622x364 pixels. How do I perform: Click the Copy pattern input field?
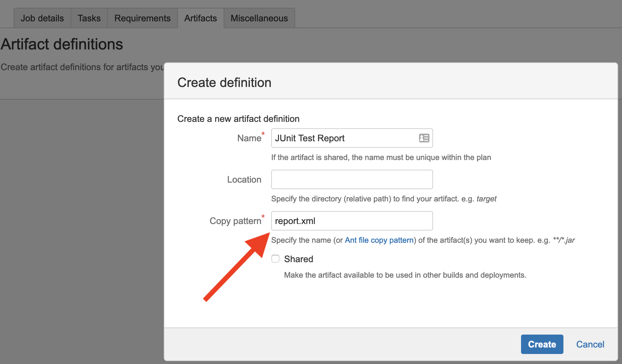pyautogui.click(x=352, y=221)
